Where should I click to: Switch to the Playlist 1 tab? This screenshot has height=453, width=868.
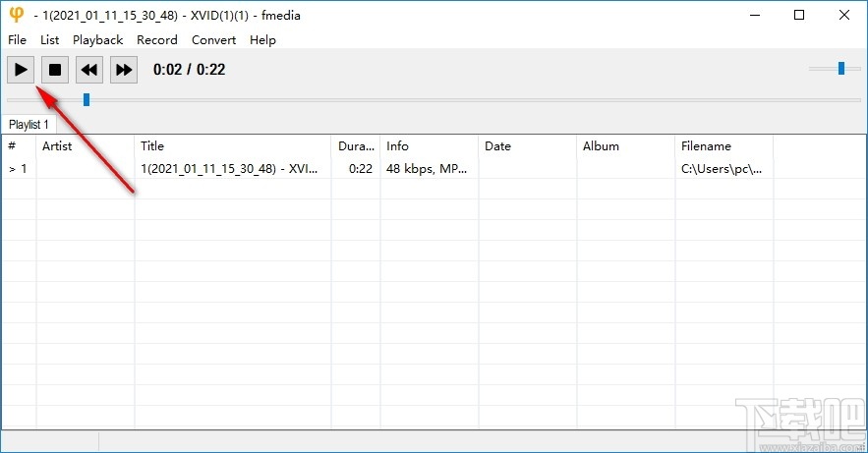[29, 125]
